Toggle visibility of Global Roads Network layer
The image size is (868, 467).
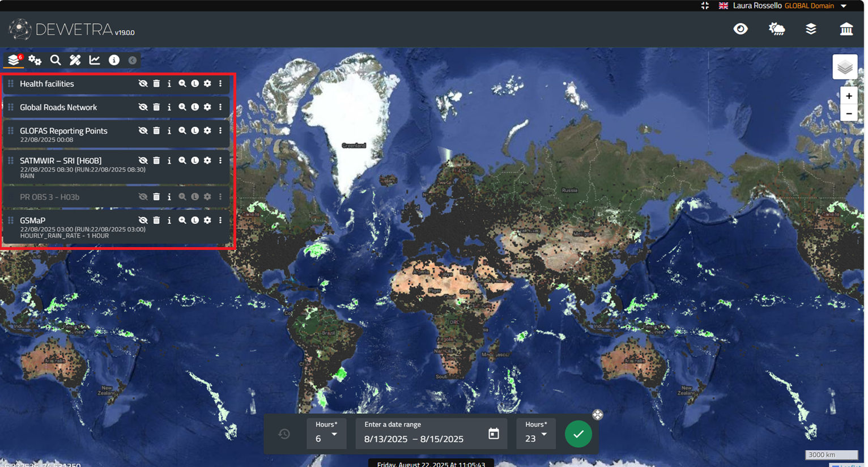pyautogui.click(x=143, y=108)
